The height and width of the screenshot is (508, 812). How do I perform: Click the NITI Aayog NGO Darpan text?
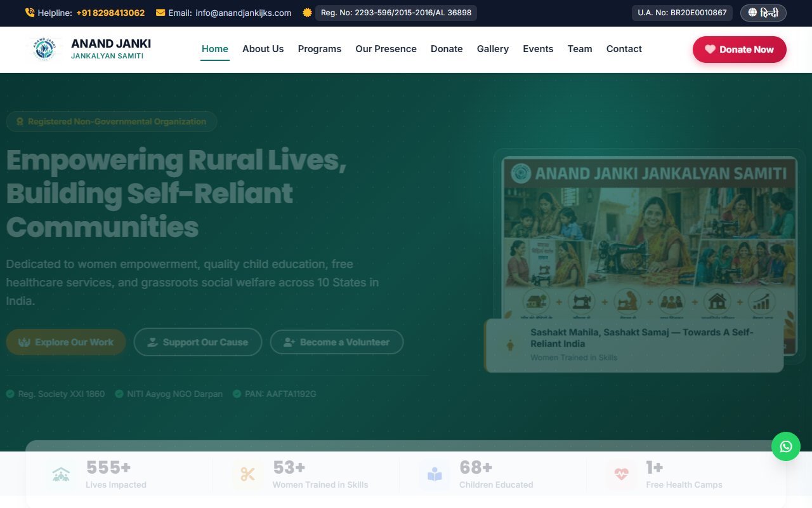click(x=174, y=394)
